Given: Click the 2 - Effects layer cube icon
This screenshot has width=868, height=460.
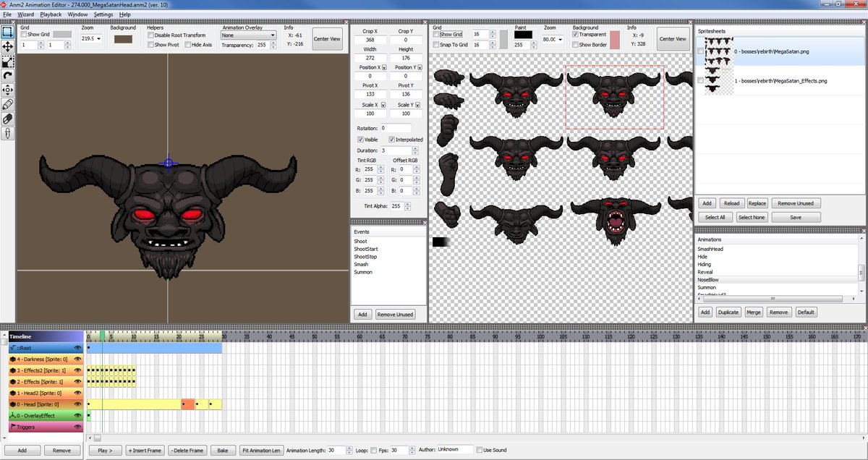Looking at the screenshot, I should pyautogui.click(x=12, y=381).
